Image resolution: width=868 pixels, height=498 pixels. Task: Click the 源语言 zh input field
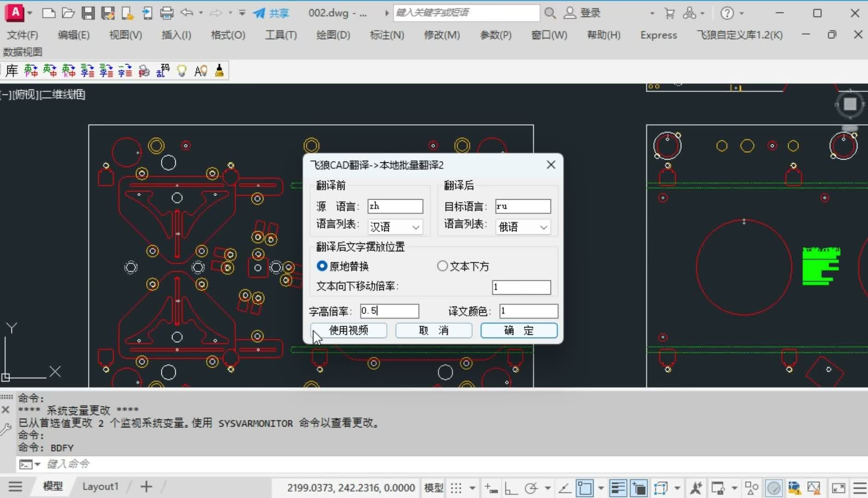(395, 206)
